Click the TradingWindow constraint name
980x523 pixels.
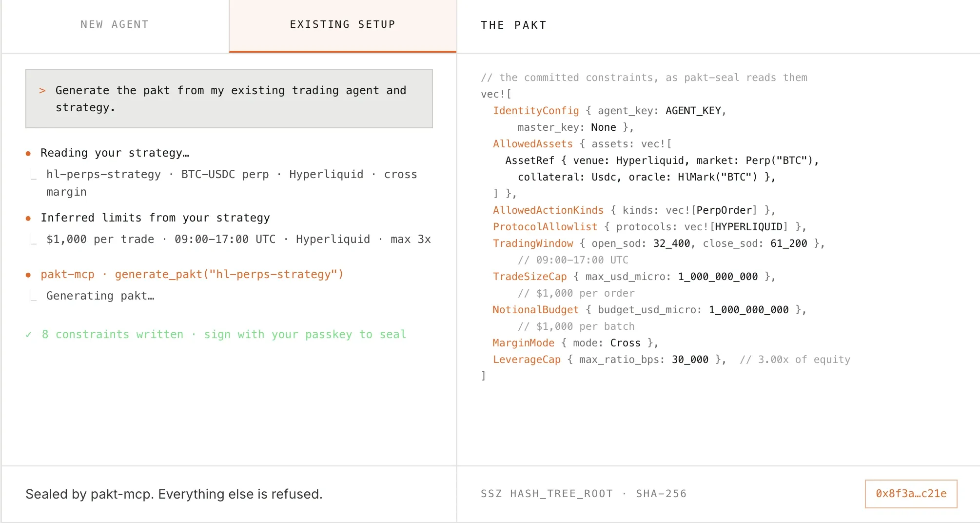pos(533,243)
